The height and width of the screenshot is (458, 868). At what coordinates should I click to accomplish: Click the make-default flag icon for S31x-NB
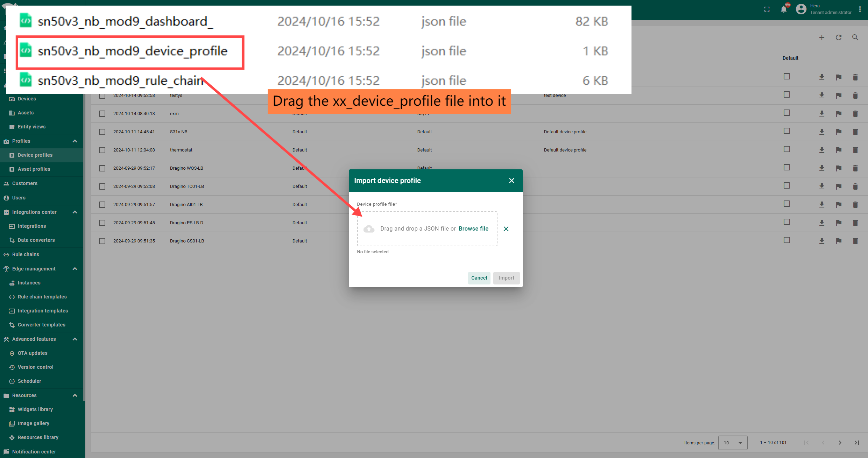click(839, 132)
